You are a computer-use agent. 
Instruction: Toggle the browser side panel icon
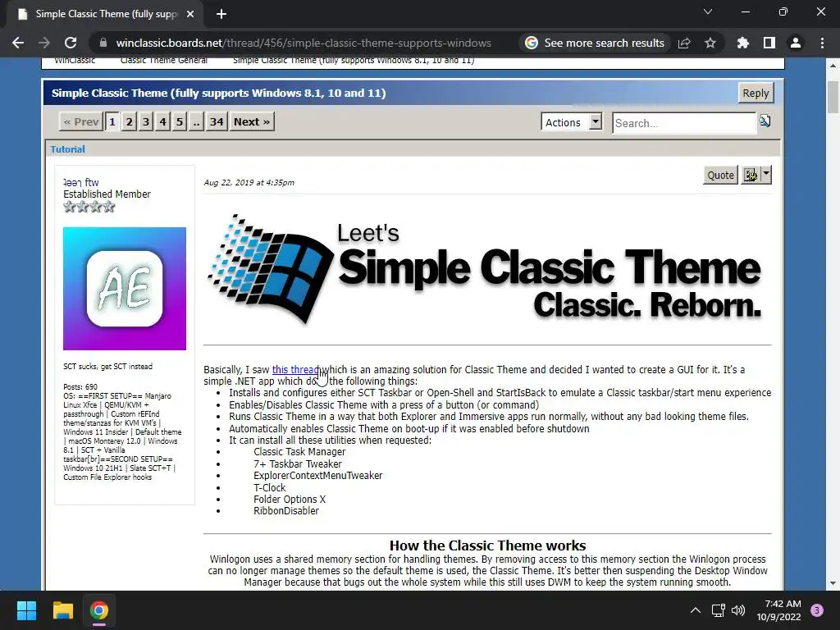[769, 43]
